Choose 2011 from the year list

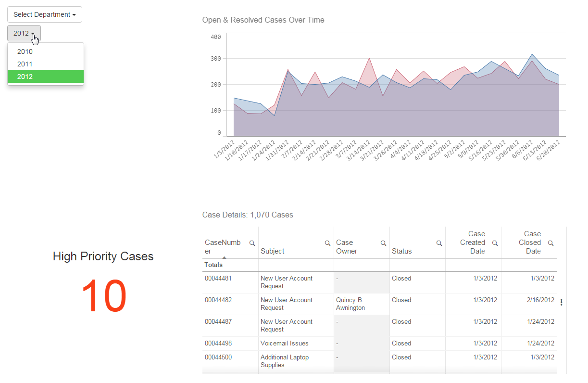(46, 64)
